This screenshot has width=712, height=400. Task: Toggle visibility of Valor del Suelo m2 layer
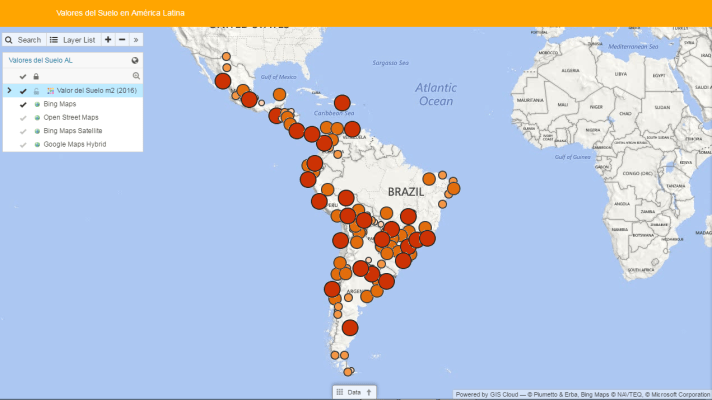coord(23,91)
